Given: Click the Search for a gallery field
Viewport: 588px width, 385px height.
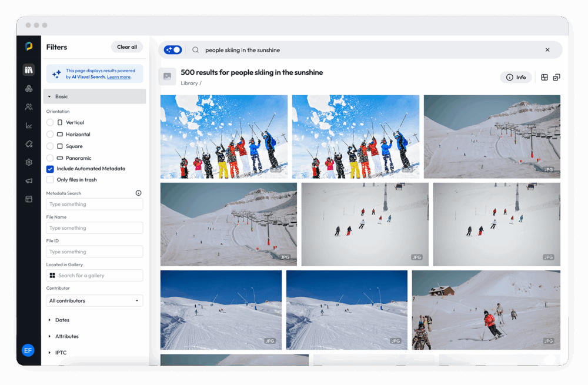Looking at the screenshot, I should 95,276.
